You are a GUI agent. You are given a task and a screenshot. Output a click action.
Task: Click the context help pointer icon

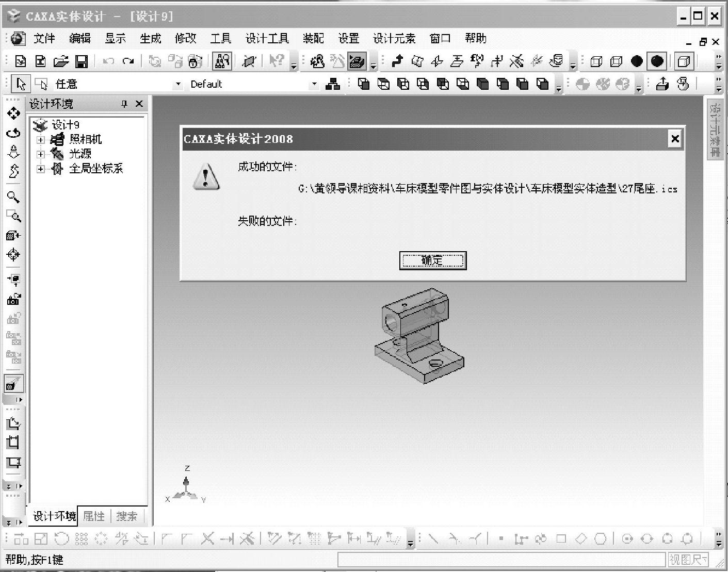tap(277, 61)
